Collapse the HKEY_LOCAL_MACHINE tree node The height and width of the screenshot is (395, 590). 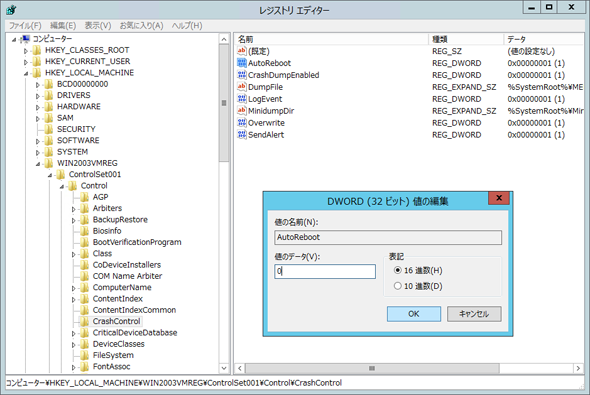tap(26, 73)
